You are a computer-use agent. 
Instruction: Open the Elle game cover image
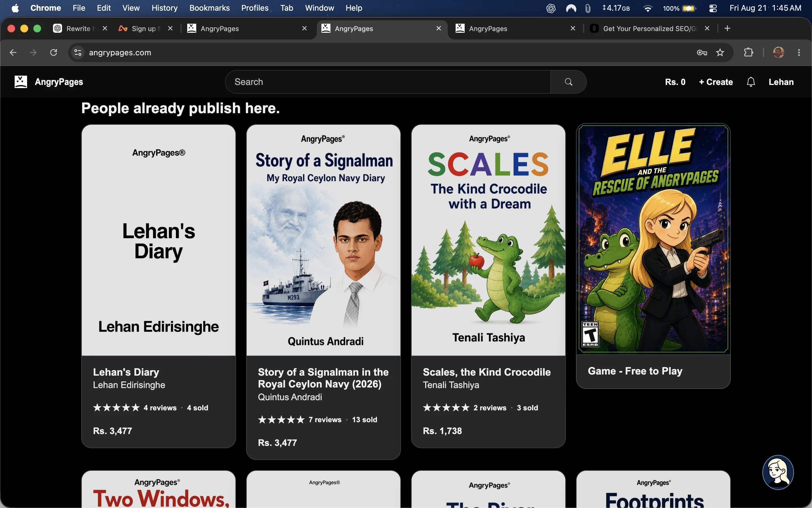[653, 239]
